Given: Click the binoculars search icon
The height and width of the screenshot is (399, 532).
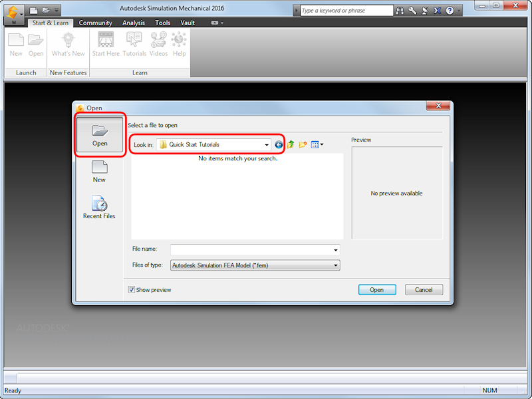Looking at the screenshot, I should (400, 11).
